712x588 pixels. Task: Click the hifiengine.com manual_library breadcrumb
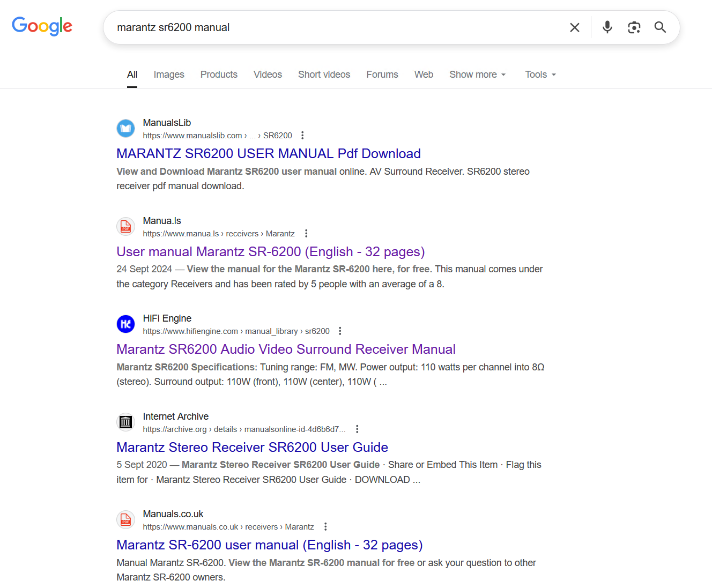[236, 331]
